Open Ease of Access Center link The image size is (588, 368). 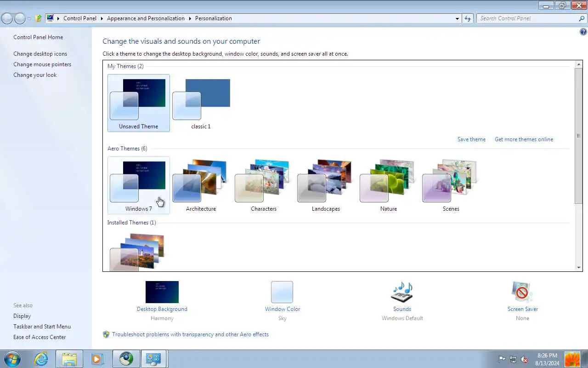(40, 337)
